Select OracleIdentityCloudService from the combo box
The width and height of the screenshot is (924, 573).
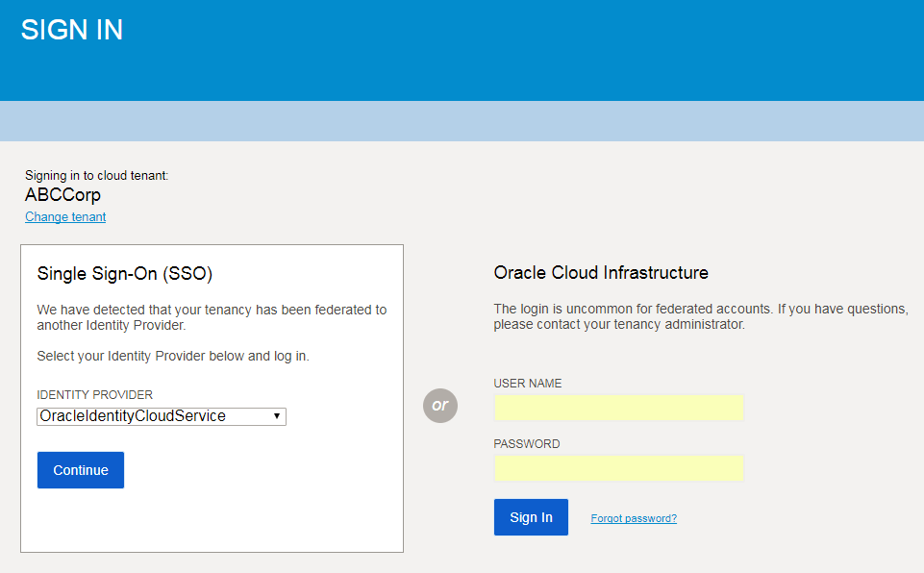[x=161, y=415]
